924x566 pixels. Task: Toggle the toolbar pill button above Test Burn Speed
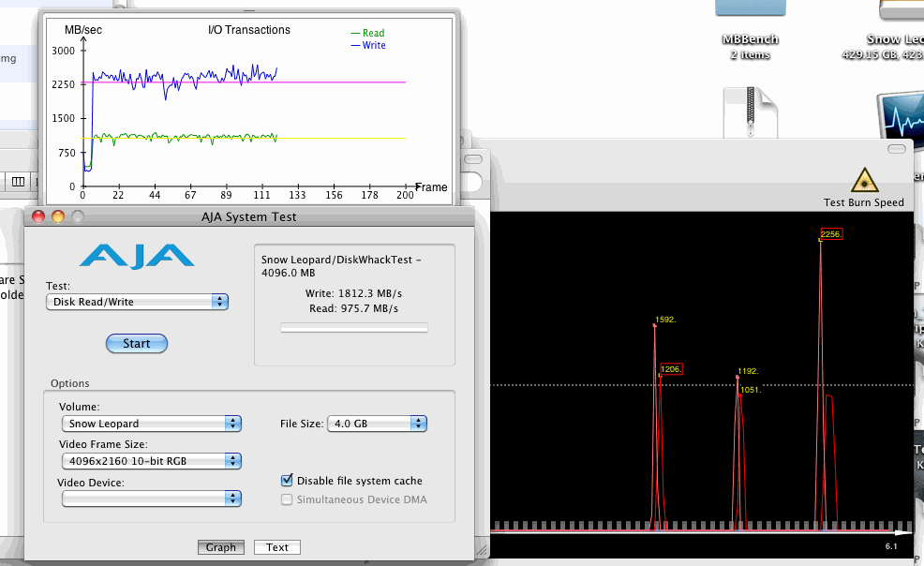[896, 149]
